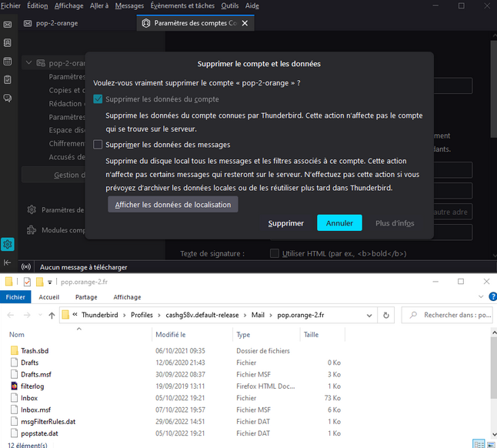Screen dimensions: 497x448
Task: Click Afficher les données de localisation
Action: click(173, 205)
